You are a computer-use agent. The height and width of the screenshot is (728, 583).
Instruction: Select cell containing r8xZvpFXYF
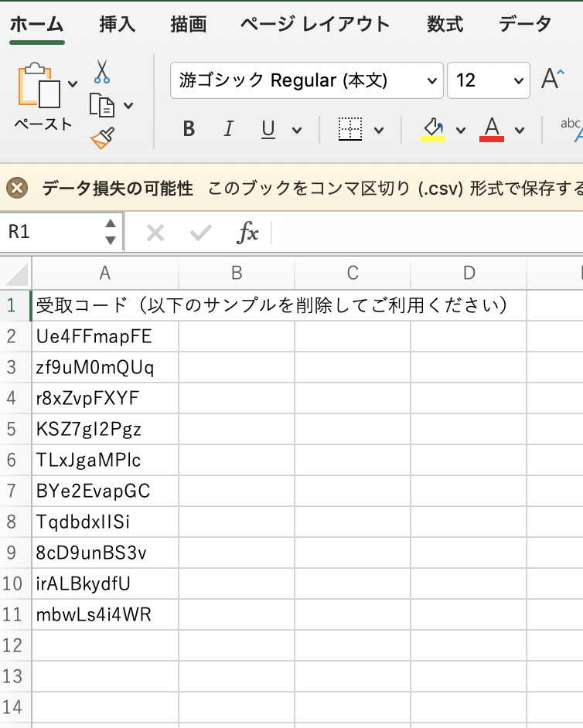[105, 398]
